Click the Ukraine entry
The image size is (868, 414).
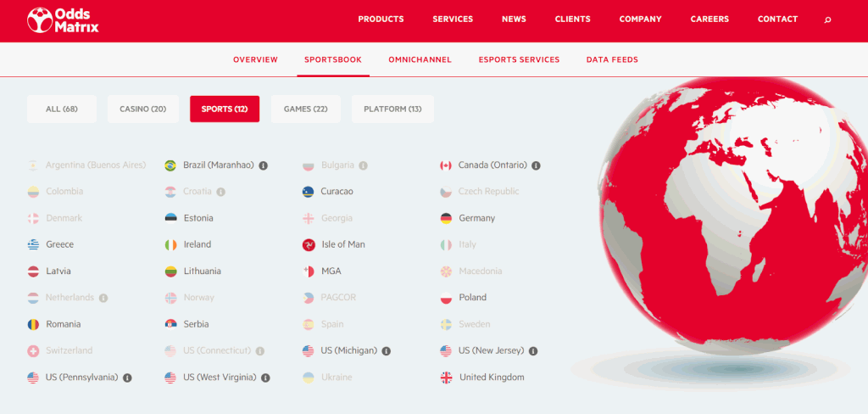point(328,378)
